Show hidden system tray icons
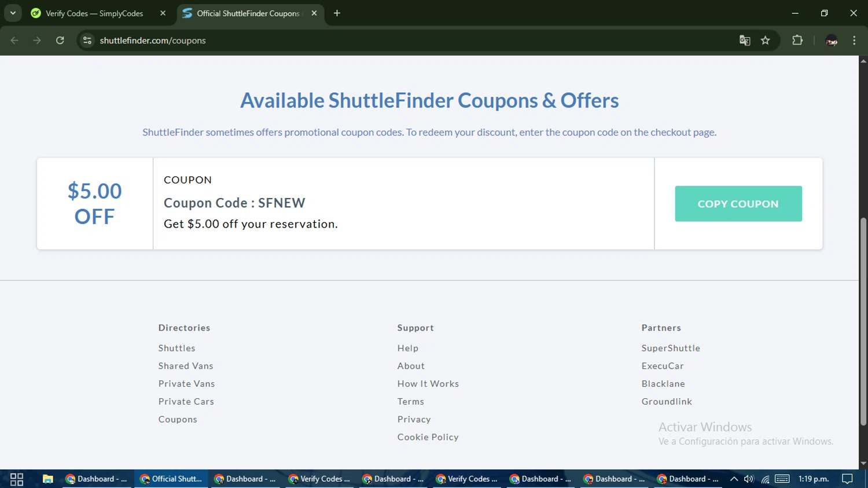Viewport: 868px width, 488px height. [x=734, y=479]
